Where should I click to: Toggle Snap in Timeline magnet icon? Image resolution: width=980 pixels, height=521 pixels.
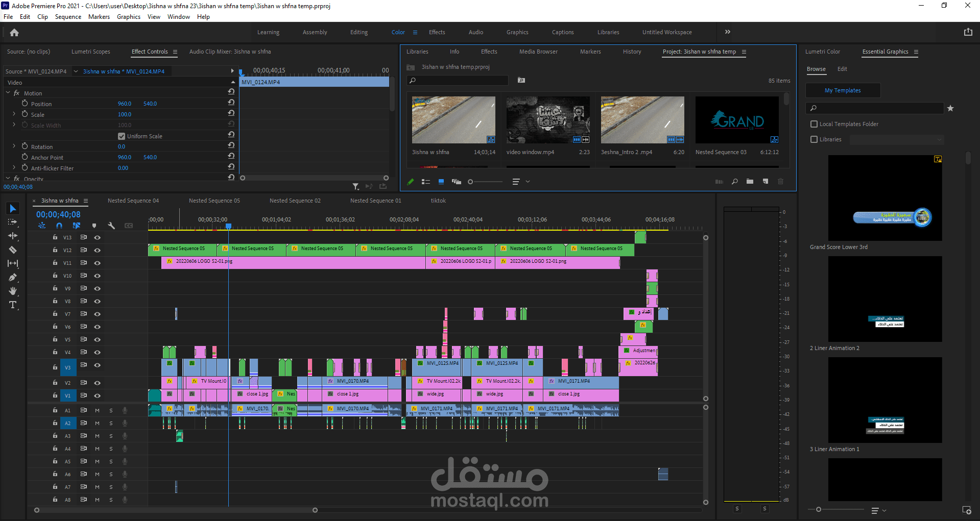coord(59,226)
